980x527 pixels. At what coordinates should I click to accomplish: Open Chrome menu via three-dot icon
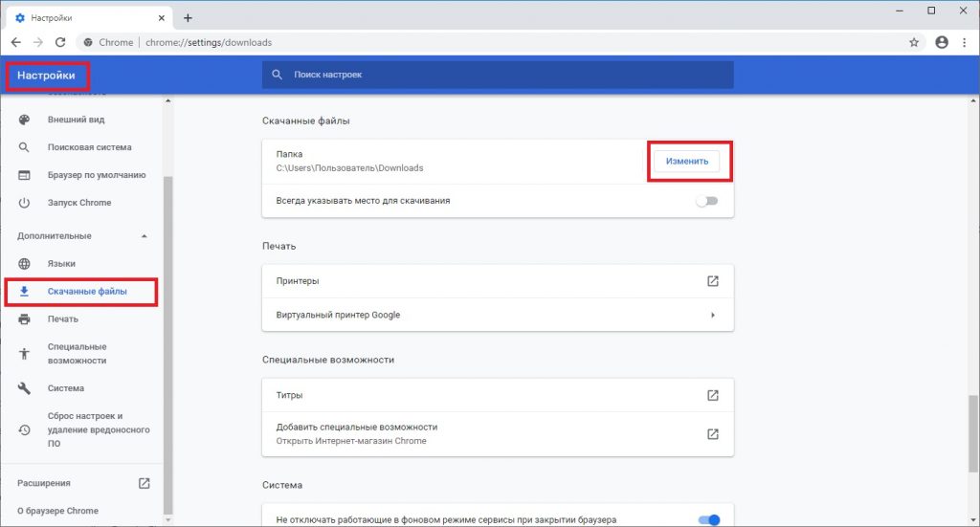(965, 42)
